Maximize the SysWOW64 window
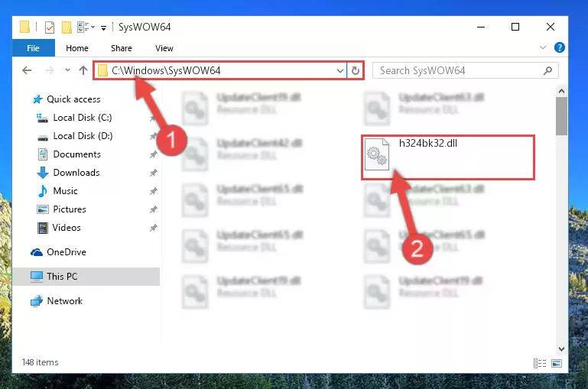This screenshot has width=588, height=389. [515, 27]
